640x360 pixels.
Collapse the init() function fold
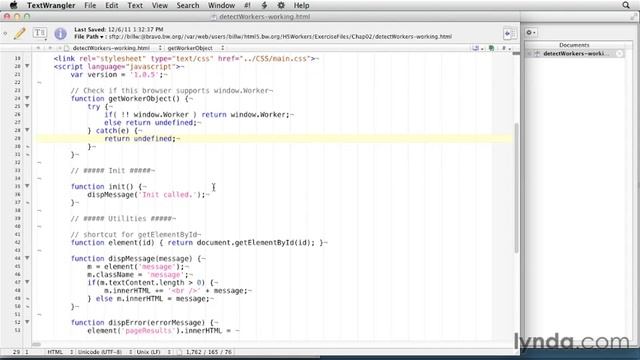click(x=27, y=186)
